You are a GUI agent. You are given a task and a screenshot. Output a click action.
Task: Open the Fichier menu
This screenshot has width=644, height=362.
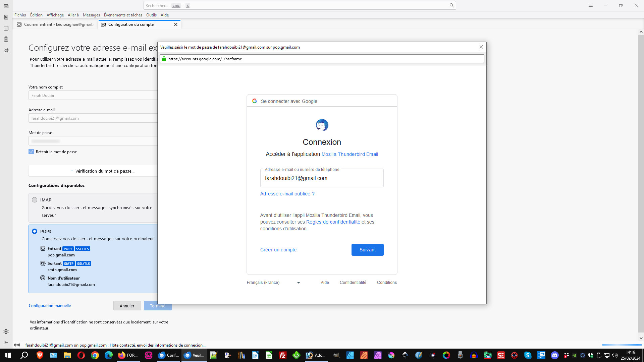(x=20, y=15)
